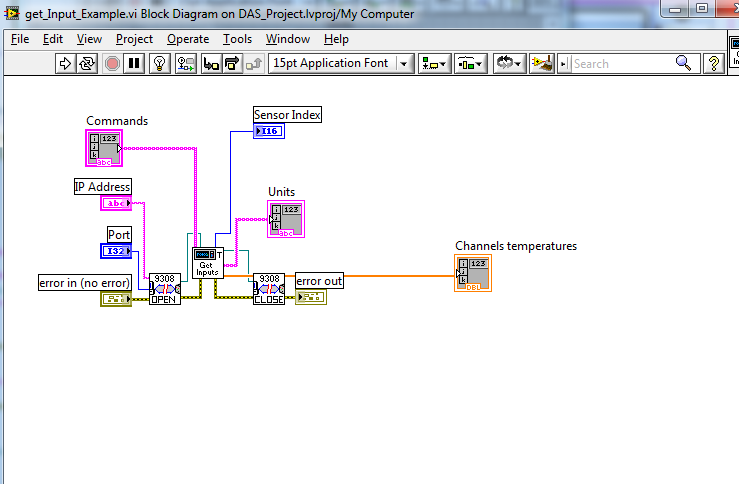
Task: Click the Run arrow button
Action: (x=65, y=63)
